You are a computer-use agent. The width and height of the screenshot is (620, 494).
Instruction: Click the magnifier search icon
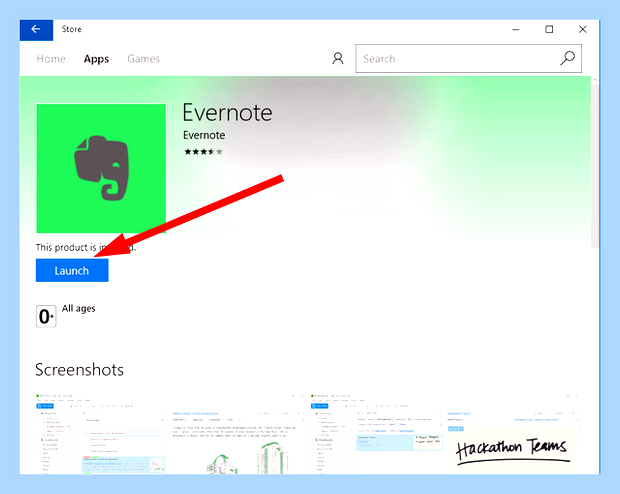[x=567, y=58]
